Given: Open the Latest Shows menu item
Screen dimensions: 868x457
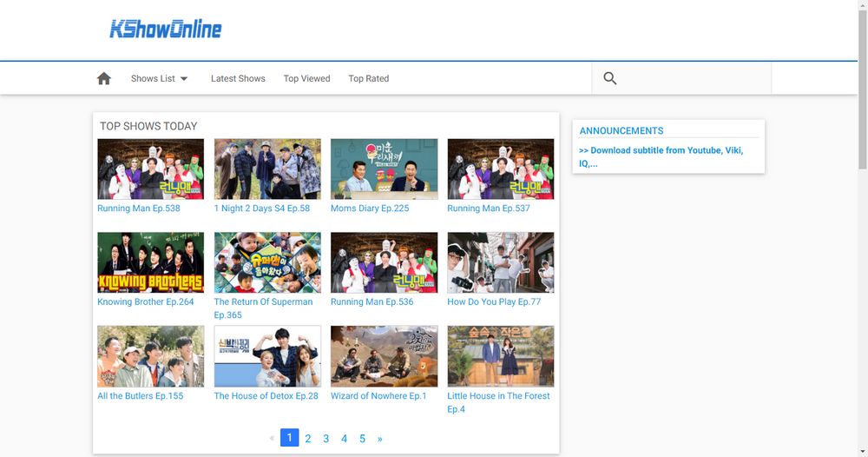Looking at the screenshot, I should (x=238, y=78).
